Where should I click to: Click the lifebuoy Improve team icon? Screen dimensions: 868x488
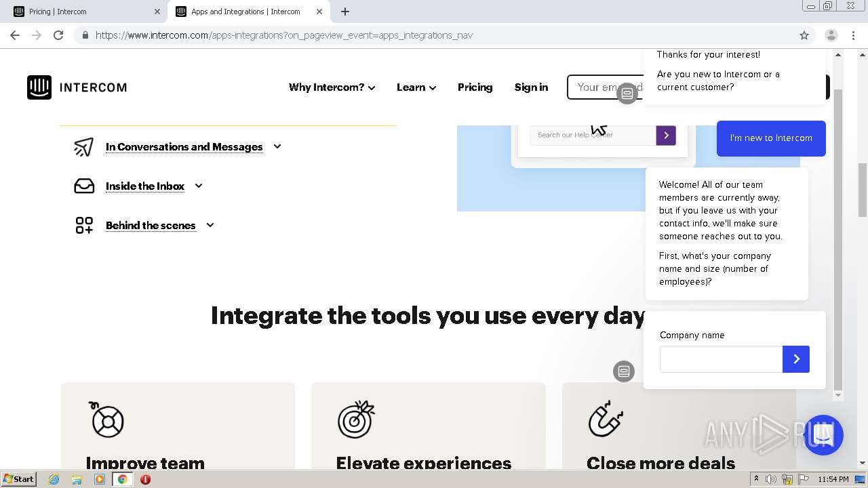[106, 419]
